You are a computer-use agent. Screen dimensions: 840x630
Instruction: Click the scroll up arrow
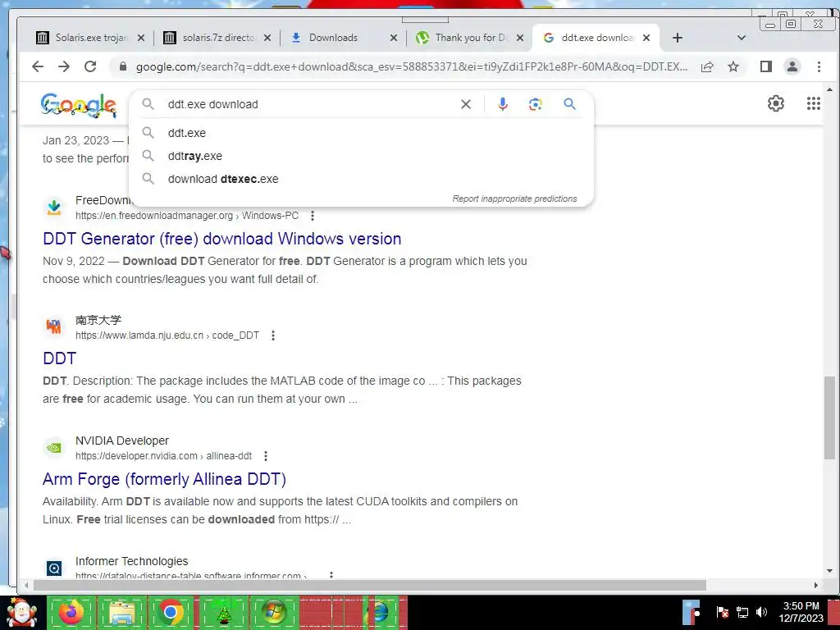point(829,89)
